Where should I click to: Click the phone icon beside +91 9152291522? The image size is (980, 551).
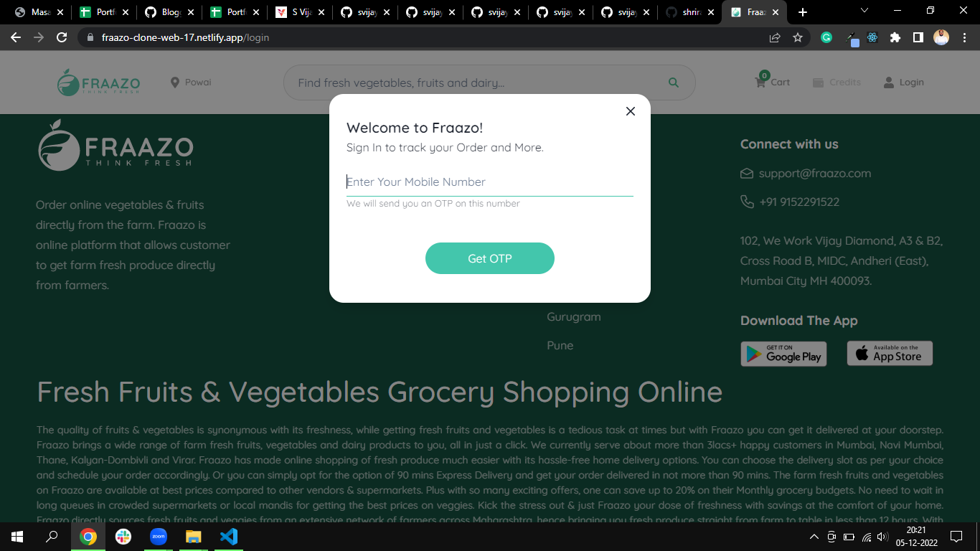746,202
